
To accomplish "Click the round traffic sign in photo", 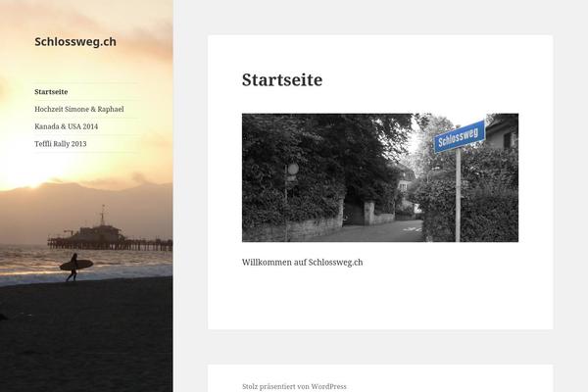I will coord(293,169).
